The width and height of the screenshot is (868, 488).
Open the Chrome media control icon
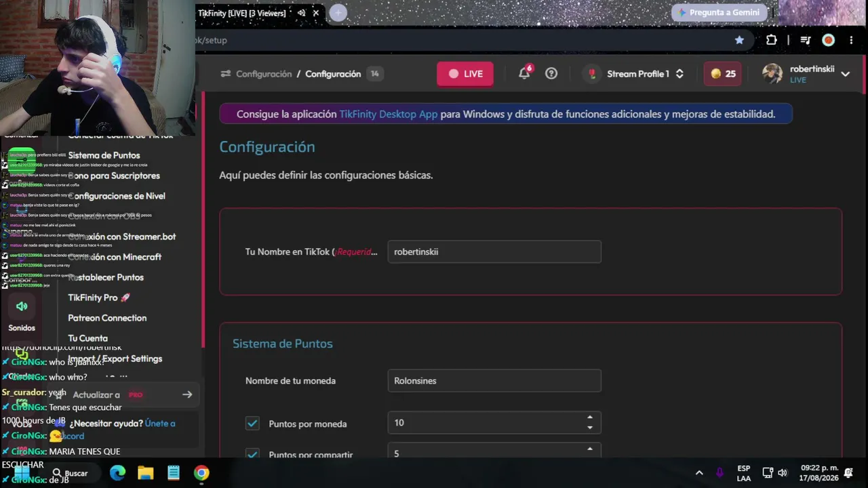tap(806, 40)
